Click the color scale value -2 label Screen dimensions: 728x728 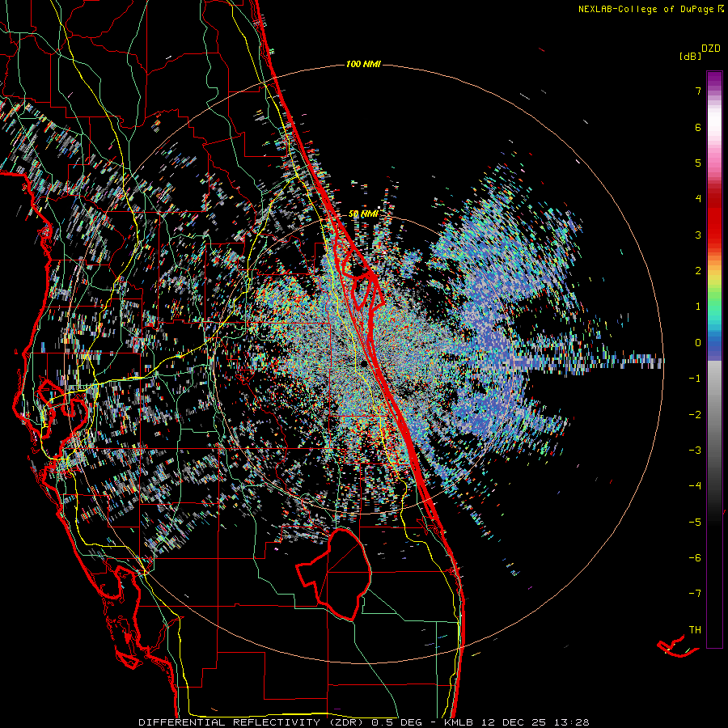point(695,415)
